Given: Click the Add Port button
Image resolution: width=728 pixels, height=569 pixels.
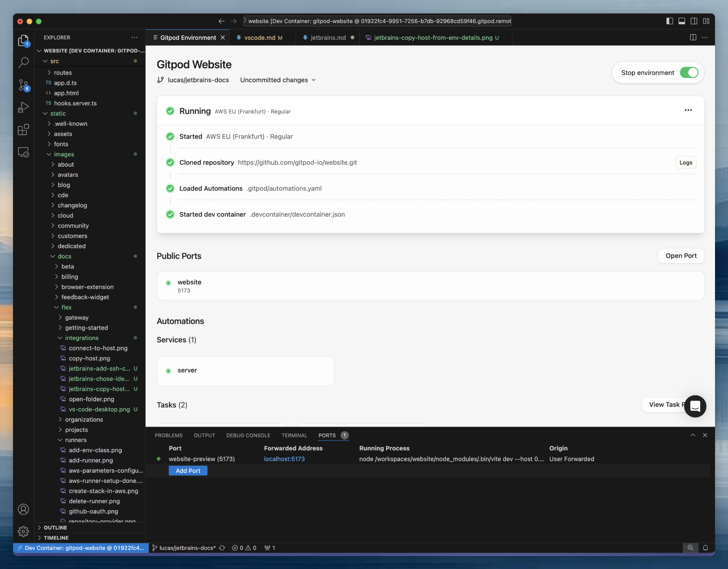Looking at the screenshot, I should point(188,470).
